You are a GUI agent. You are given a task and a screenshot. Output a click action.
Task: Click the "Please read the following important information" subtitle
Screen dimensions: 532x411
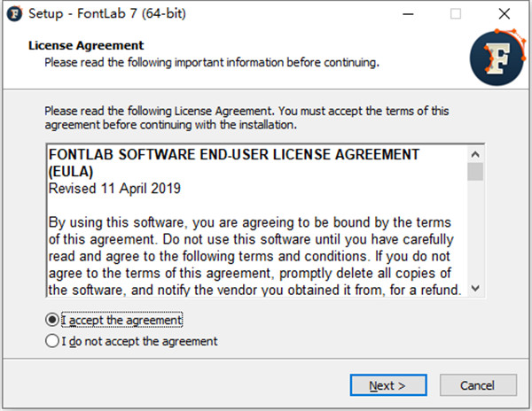tap(212, 63)
